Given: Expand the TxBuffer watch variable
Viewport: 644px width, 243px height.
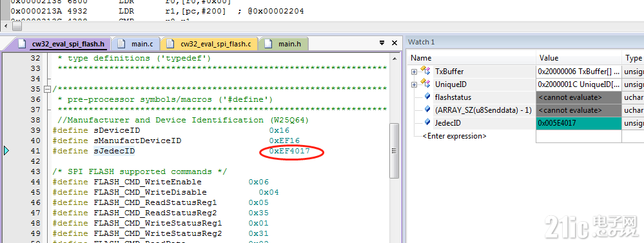Looking at the screenshot, I should [x=414, y=72].
